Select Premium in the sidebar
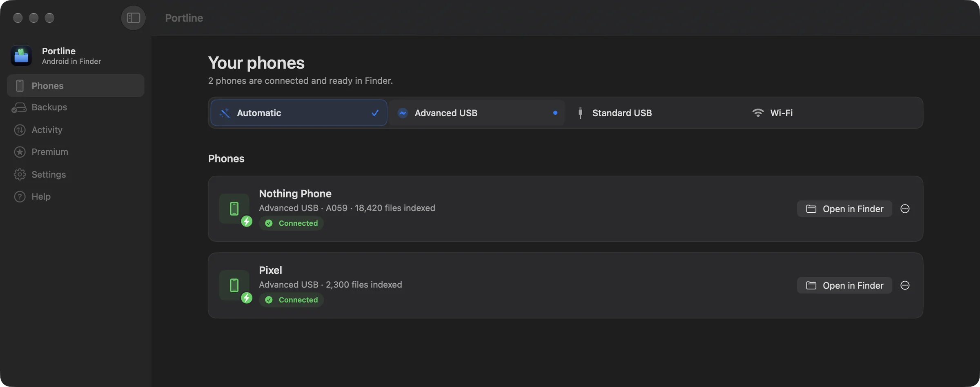The width and height of the screenshot is (980, 387). pyautogui.click(x=76, y=152)
